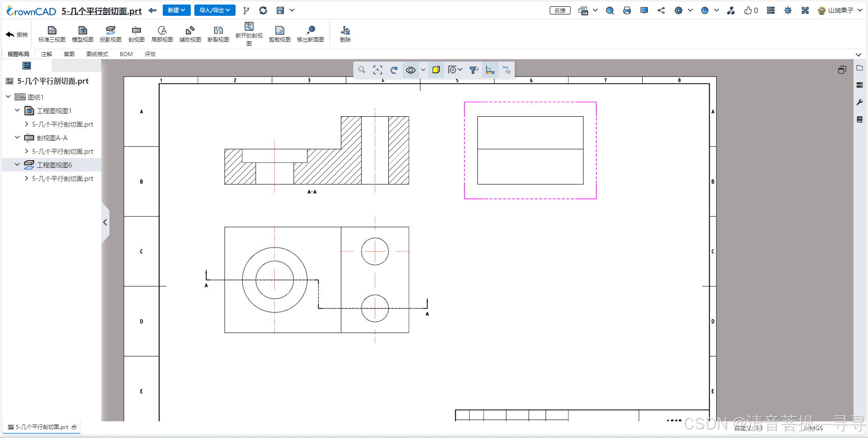Click the refresh sync icon
868x438 pixels.
coord(263,10)
